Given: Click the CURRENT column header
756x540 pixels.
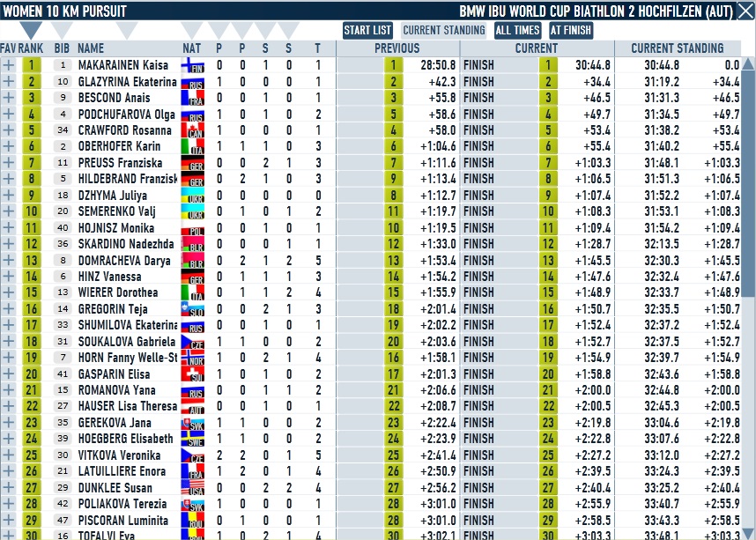Looking at the screenshot, I should pyautogui.click(x=536, y=48).
